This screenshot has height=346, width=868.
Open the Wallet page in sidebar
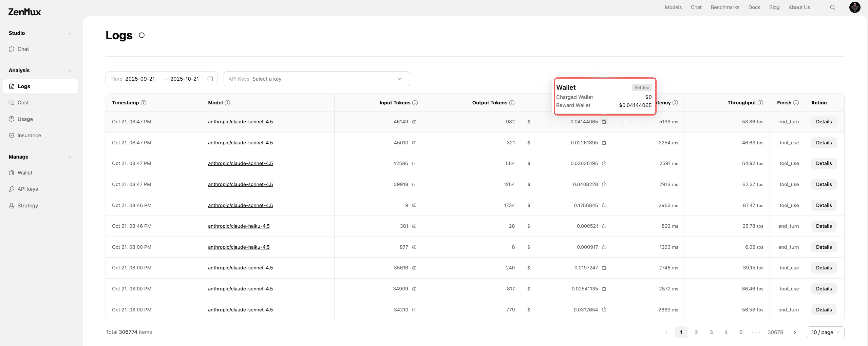25,173
